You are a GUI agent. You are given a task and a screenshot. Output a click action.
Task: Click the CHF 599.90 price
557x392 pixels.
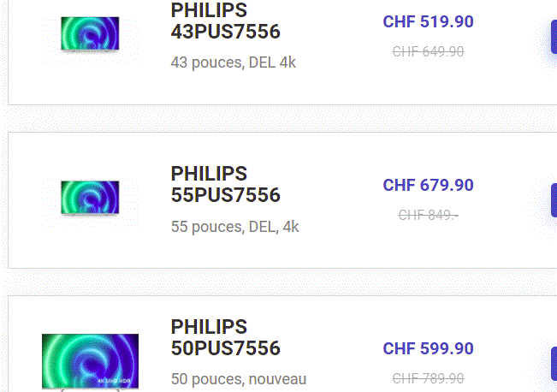[x=428, y=348]
